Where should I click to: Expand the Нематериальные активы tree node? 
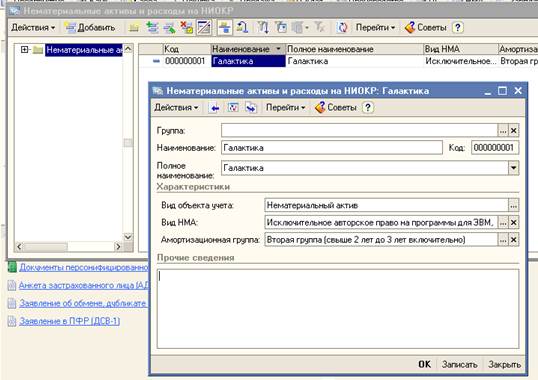[x=24, y=50]
